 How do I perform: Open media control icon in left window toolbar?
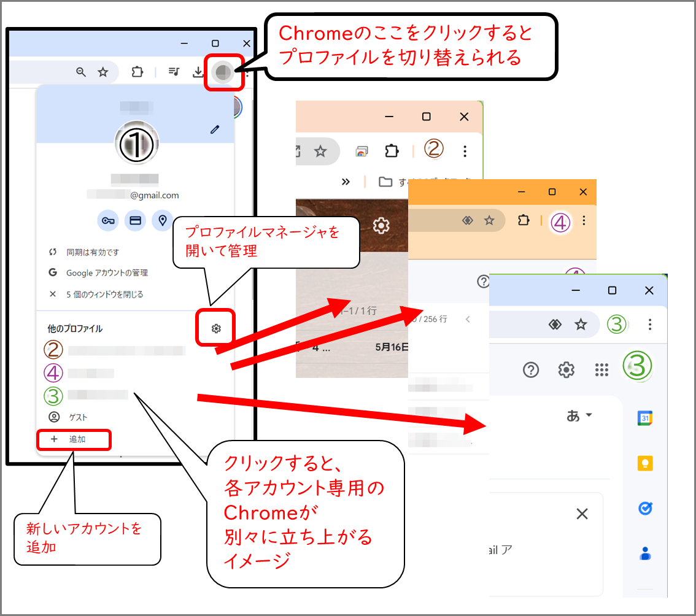point(174,71)
